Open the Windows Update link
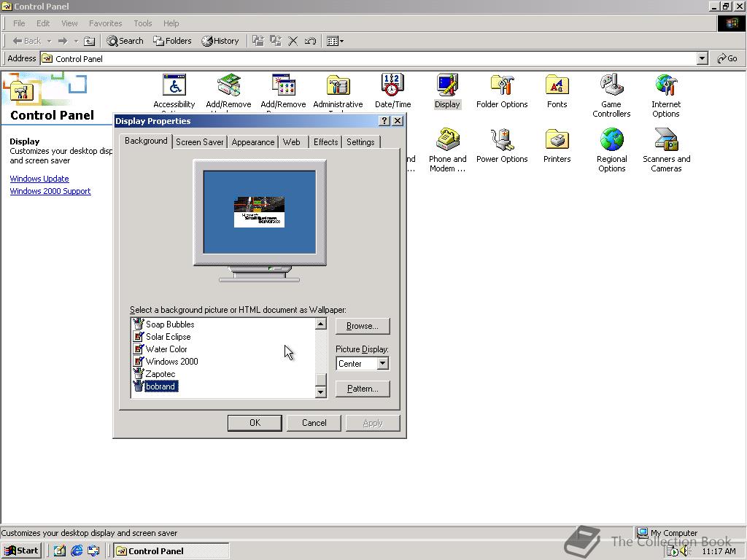 click(39, 179)
